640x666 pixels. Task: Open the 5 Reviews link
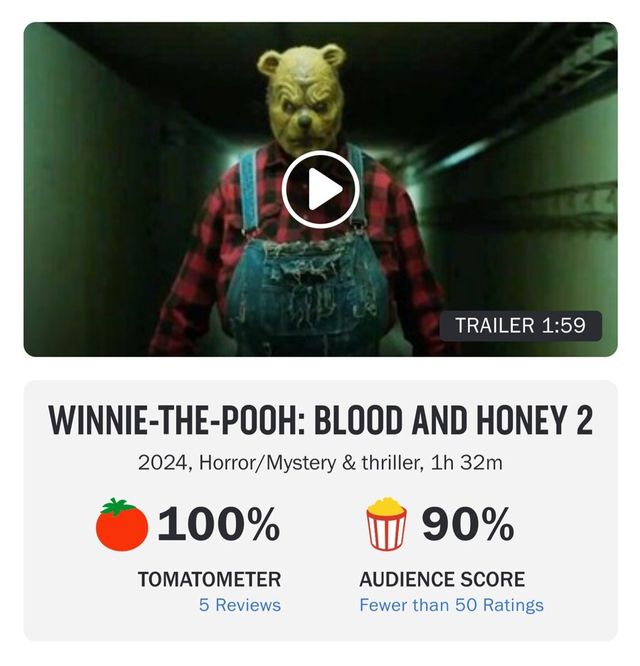click(240, 605)
